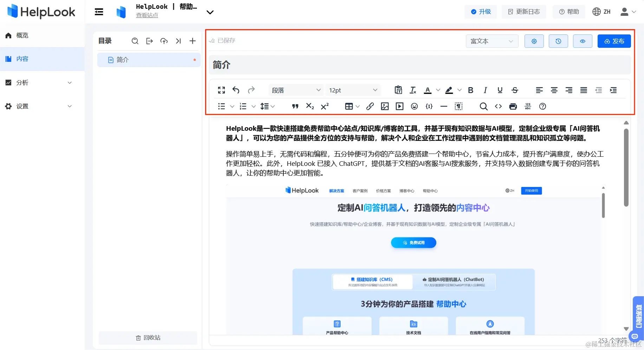The width and height of the screenshot is (644, 350).
Task: Open the 回收站 recycle bin
Action: tap(148, 338)
